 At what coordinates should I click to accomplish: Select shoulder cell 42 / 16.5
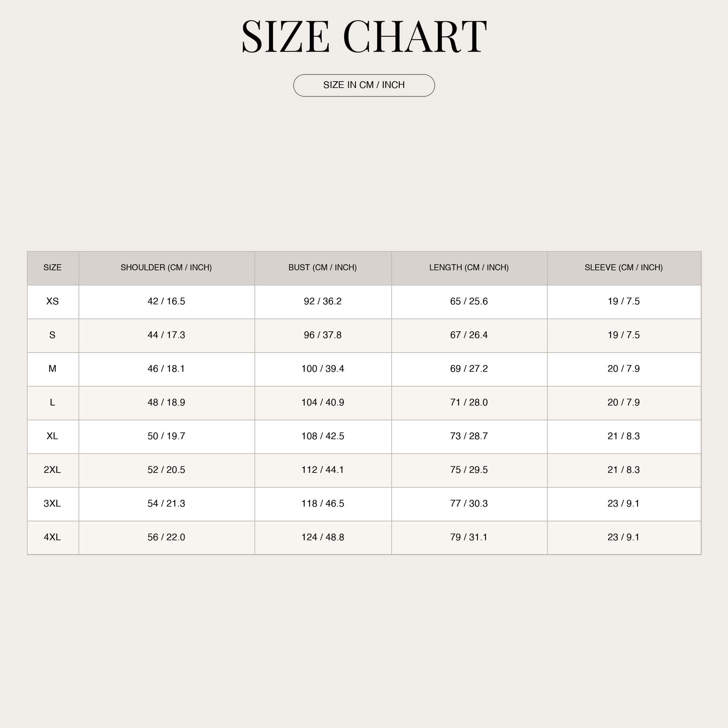point(166,301)
